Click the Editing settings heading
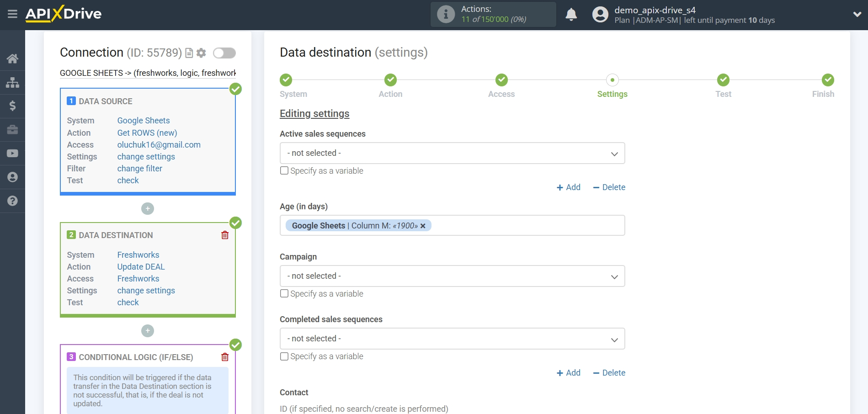The height and width of the screenshot is (414, 868). click(314, 114)
